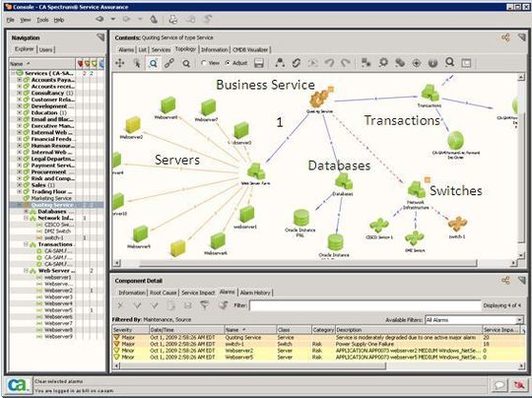This screenshot has height=398, width=532.
Task: Select the switch-1 Major alarm row
Action: [x=318, y=344]
